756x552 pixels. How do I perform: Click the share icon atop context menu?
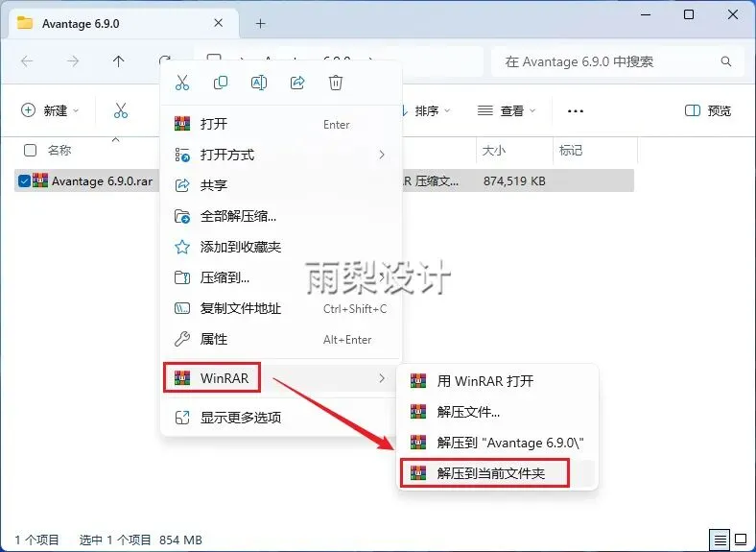297,83
